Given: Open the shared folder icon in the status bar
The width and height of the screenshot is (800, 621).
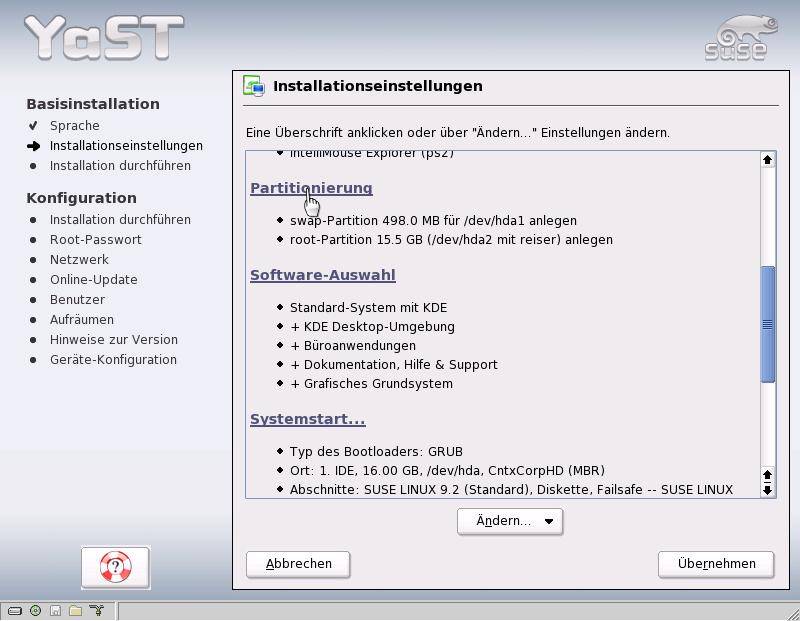Looking at the screenshot, I should [76, 610].
